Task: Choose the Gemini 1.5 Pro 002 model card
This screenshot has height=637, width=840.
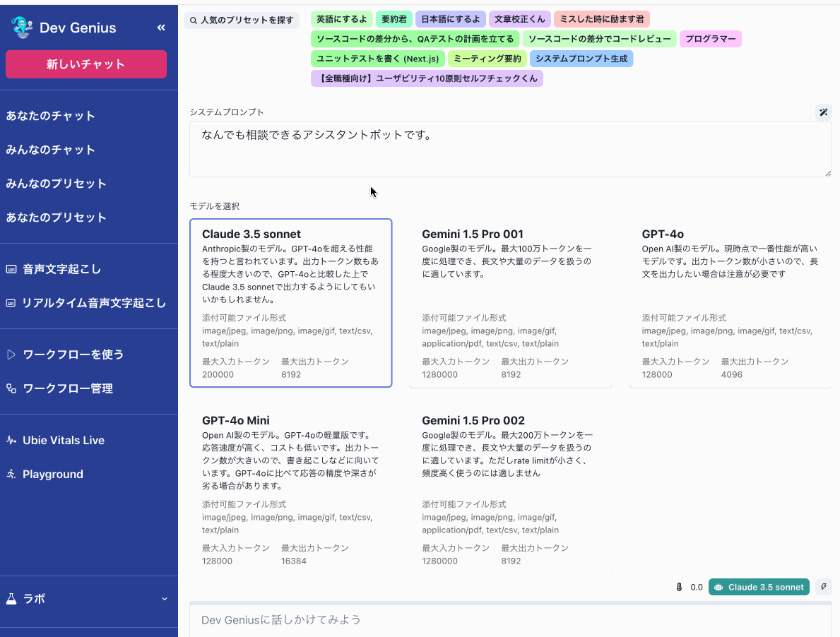Action: (511, 489)
